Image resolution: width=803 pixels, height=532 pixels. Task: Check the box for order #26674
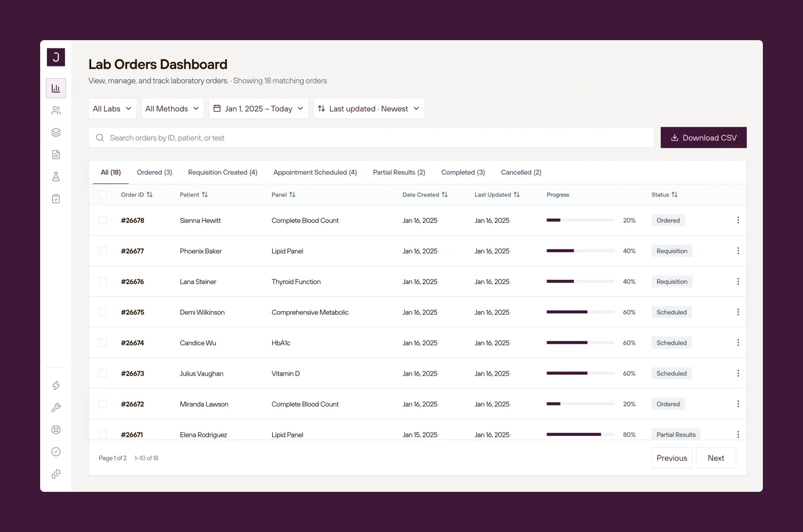click(x=103, y=343)
